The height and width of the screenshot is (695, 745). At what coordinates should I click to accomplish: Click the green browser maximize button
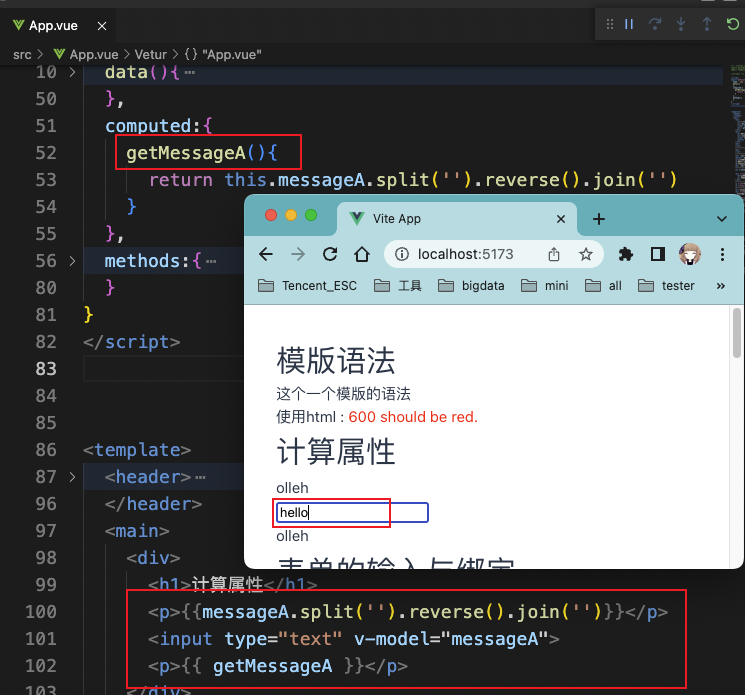(311, 215)
